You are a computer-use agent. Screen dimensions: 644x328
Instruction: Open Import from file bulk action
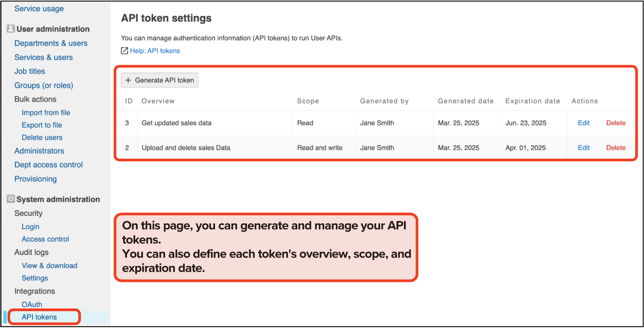coord(46,113)
